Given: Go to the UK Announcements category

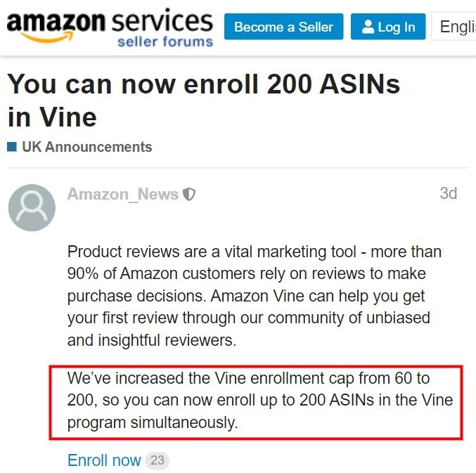Looking at the screenshot, I should pyautogui.click(x=86, y=147).
